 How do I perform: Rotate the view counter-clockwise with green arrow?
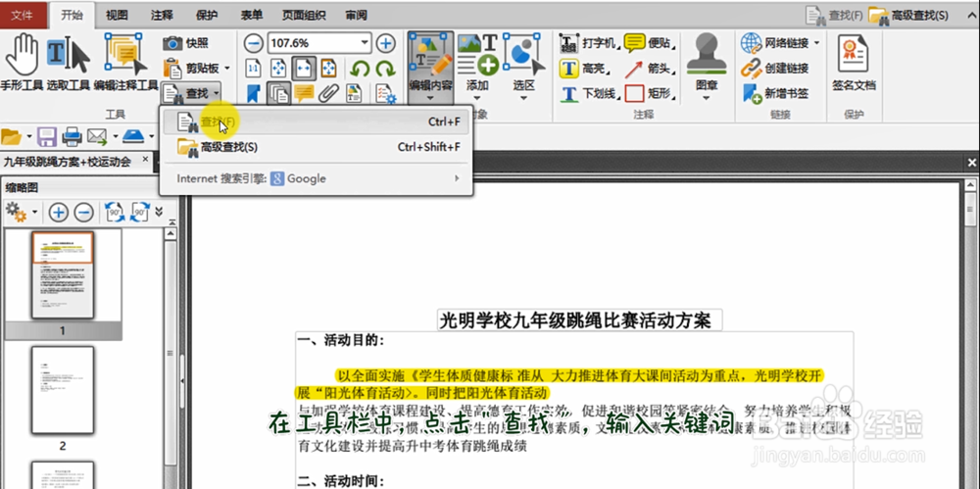click(x=360, y=68)
